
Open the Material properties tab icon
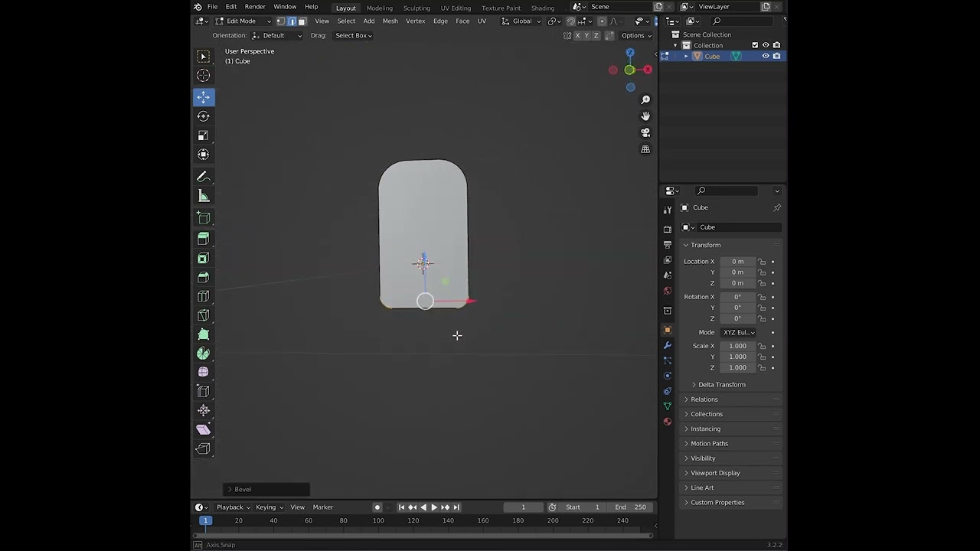[x=668, y=421]
